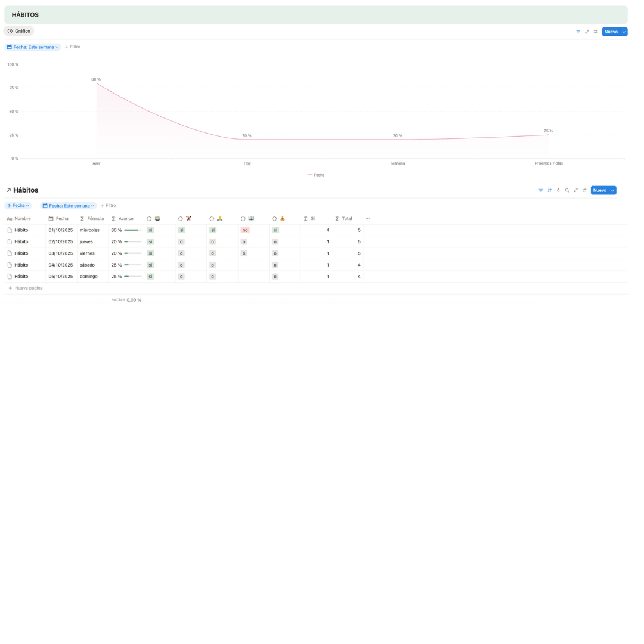Add a filter with the chart's + Filtro
Screen dimensions: 644x644
73,47
